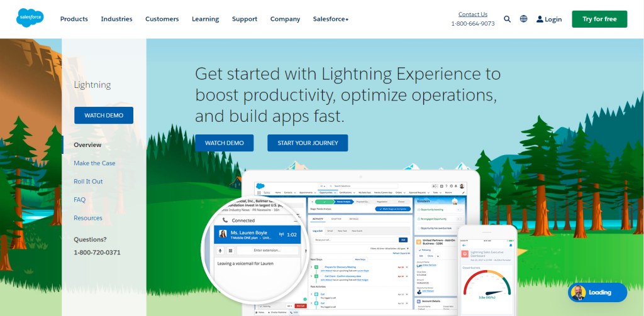
Task: Open the Products menu
Action: [74, 19]
